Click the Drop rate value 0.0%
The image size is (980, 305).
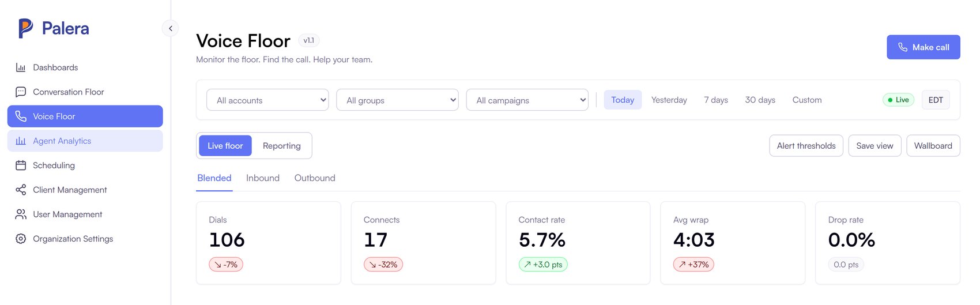click(851, 240)
